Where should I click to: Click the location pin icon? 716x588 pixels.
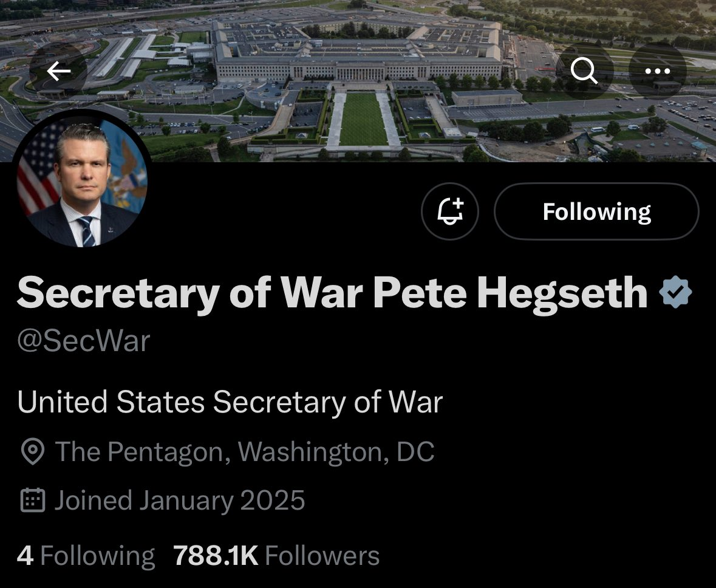pos(32,452)
